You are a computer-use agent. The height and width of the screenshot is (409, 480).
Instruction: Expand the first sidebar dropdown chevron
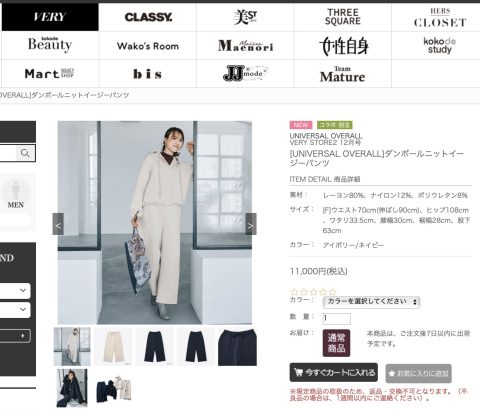coord(23,290)
